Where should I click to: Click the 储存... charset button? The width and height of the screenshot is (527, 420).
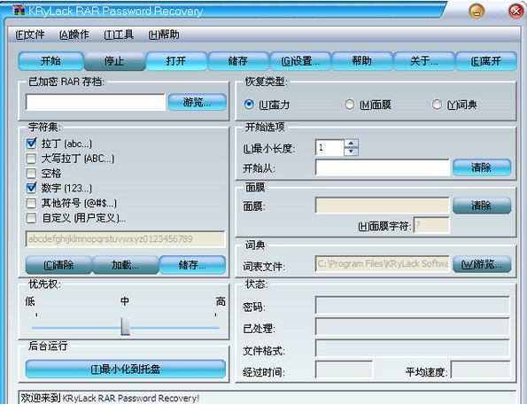tap(192, 265)
